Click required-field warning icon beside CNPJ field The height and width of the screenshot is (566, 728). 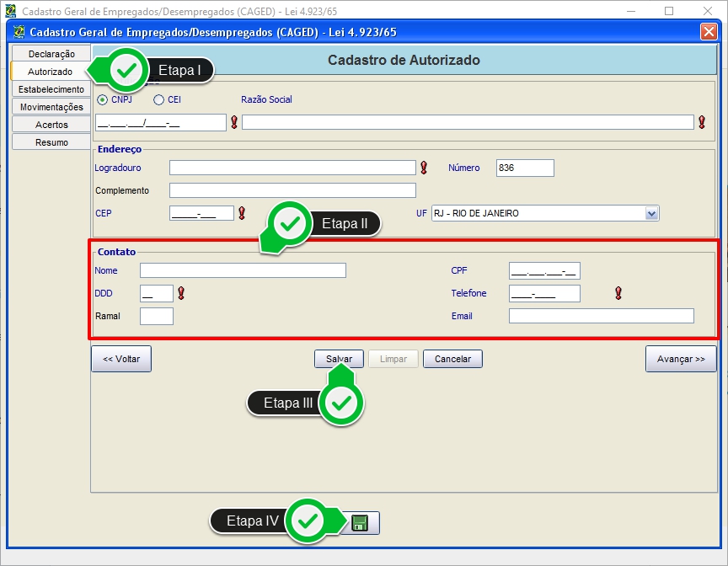(x=234, y=122)
